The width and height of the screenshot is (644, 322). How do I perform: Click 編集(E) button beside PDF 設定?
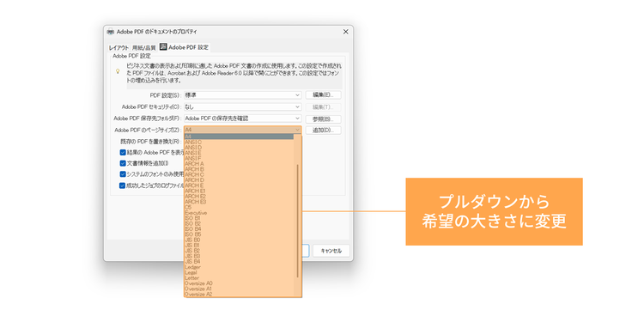click(x=323, y=94)
